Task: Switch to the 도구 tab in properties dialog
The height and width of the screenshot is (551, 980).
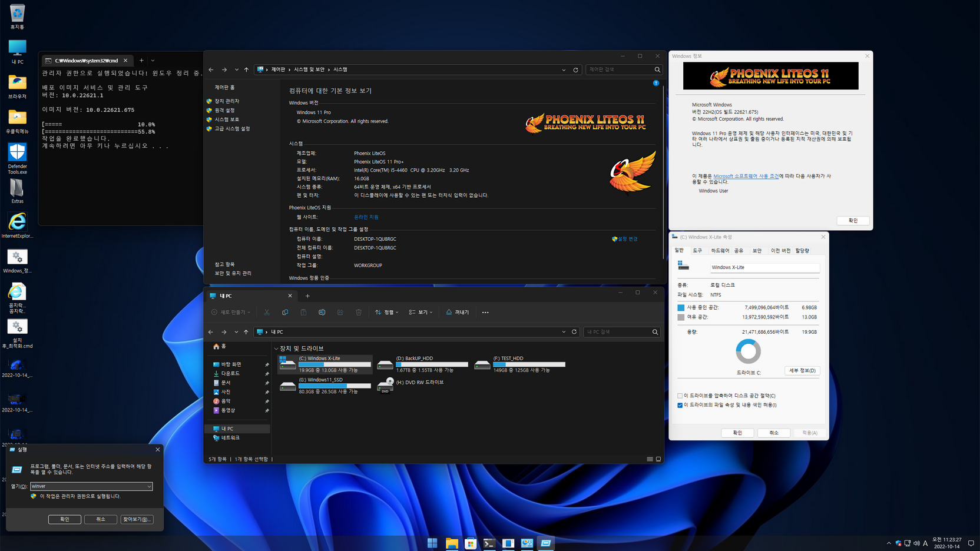Action: (697, 251)
